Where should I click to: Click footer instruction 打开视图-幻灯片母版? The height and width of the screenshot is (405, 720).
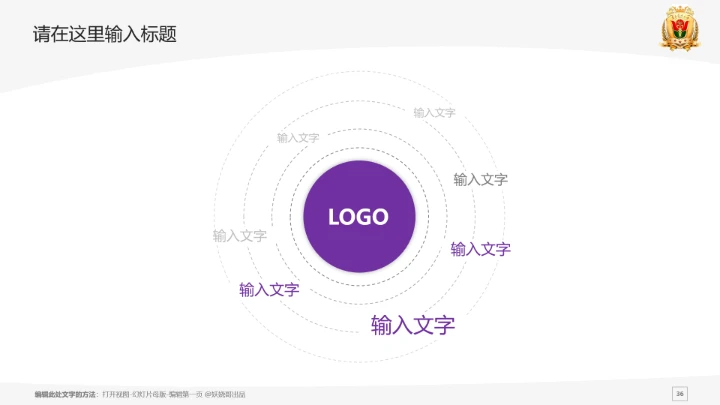134,394
